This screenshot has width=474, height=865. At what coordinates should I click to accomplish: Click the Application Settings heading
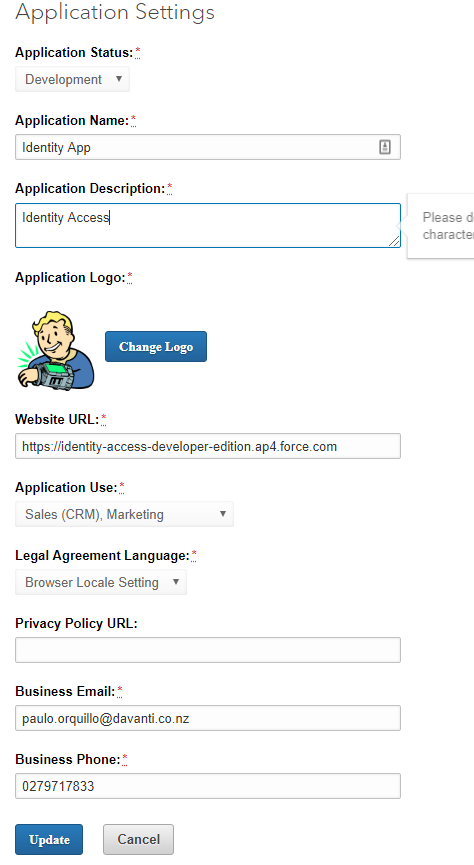[x=115, y=12]
